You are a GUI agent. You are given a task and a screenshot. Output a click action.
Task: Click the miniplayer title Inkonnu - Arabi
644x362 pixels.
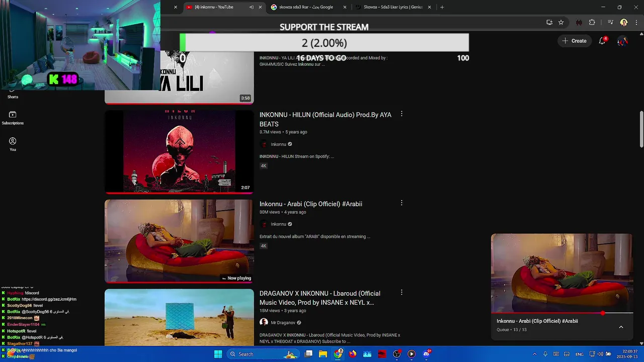point(537,321)
